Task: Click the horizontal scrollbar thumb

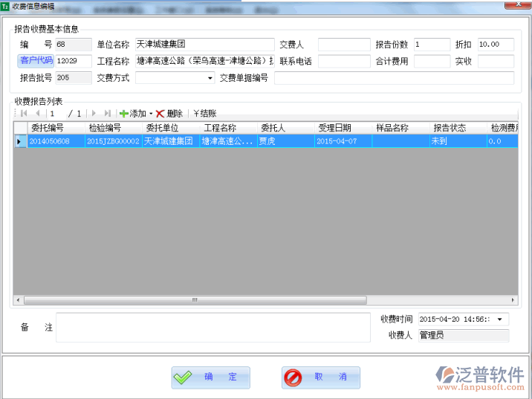Action: tap(195, 300)
